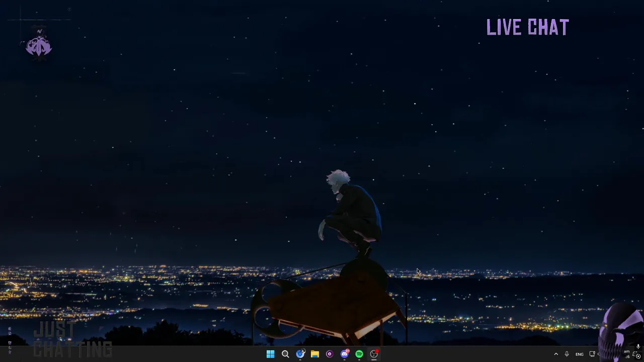Open OBS Studio taskbar icon
The height and width of the screenshot is (362, 644).
tap(374, 354)
